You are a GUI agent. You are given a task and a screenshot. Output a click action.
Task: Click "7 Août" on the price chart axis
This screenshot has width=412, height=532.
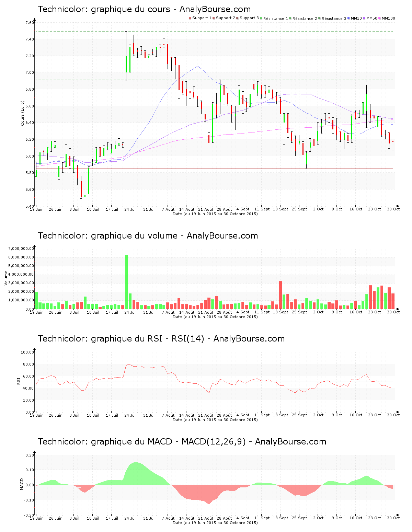pos(168,209)
